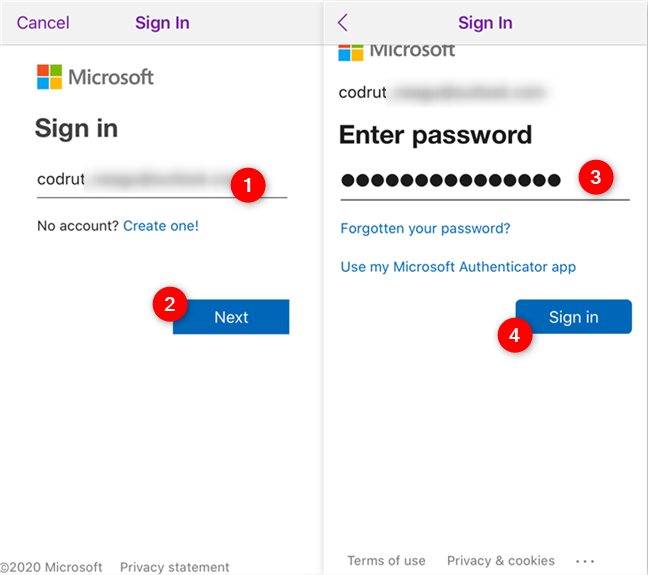Image resolution: width=648 pixels, height=575 pixels.
Task: Open the Create one! link
Action: 161,226
